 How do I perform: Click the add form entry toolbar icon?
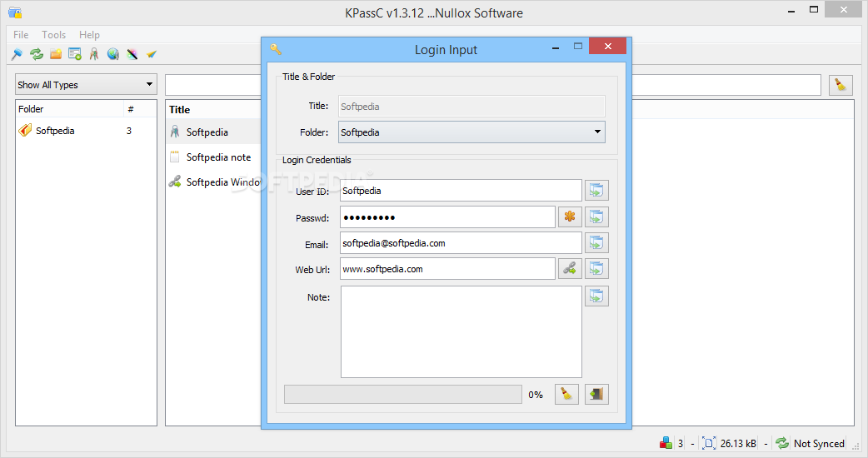75,54
